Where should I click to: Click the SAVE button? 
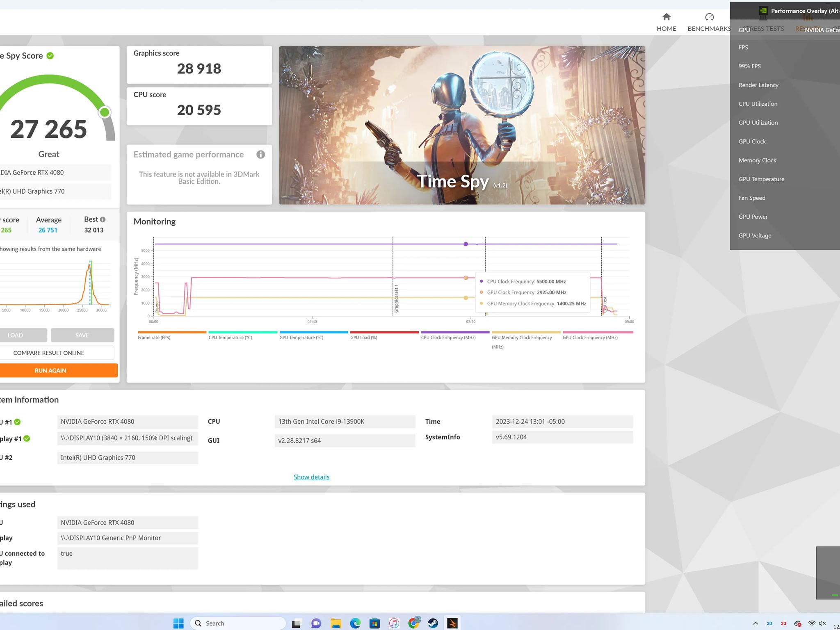82,335
